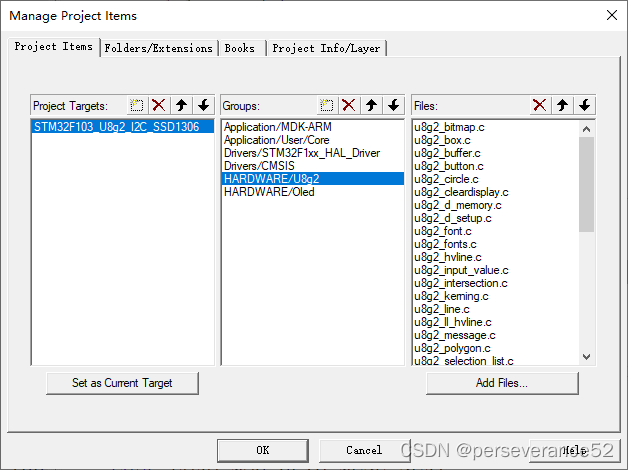Viewport: 628px width, 470px height.
Task: Create a new group
Action: tap(327, 106)
